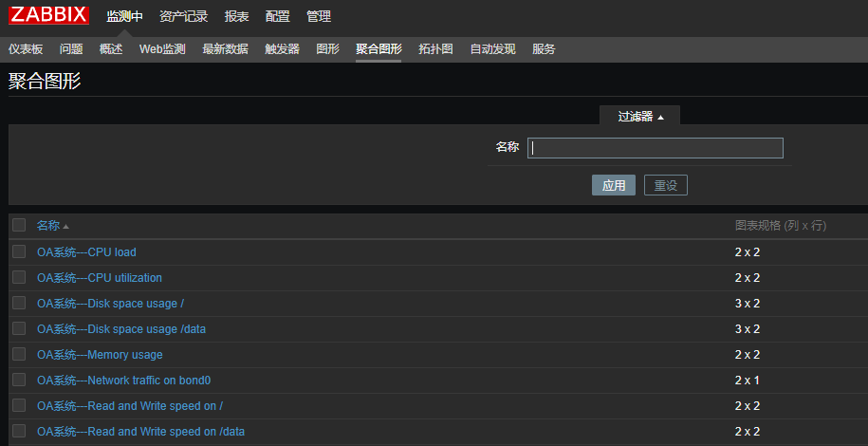This screenshot has width=868, height=446.
Task: Click the 2 x 2 size in the Memory usage row
Action: 748,355
